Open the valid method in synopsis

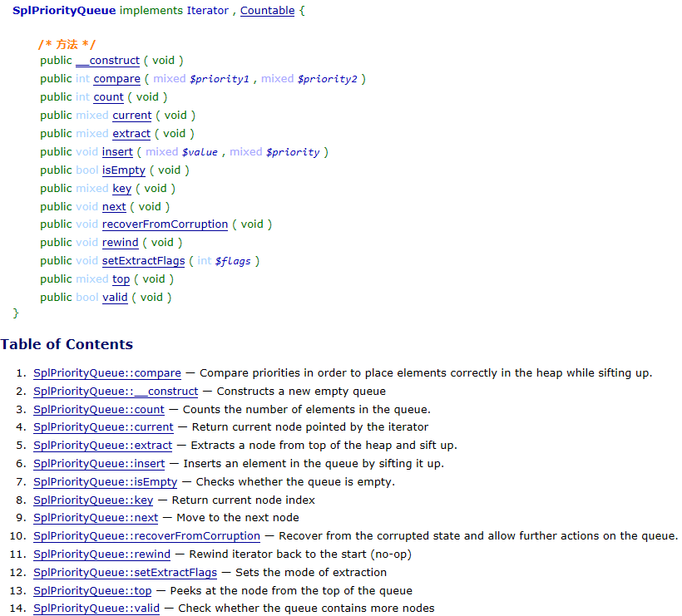point(115,298)
